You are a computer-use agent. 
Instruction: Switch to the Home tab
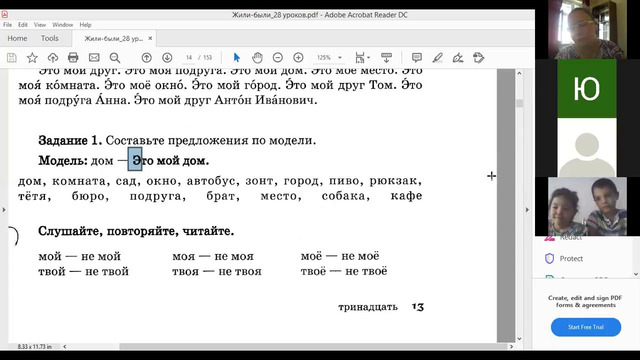tap(17, 38)
